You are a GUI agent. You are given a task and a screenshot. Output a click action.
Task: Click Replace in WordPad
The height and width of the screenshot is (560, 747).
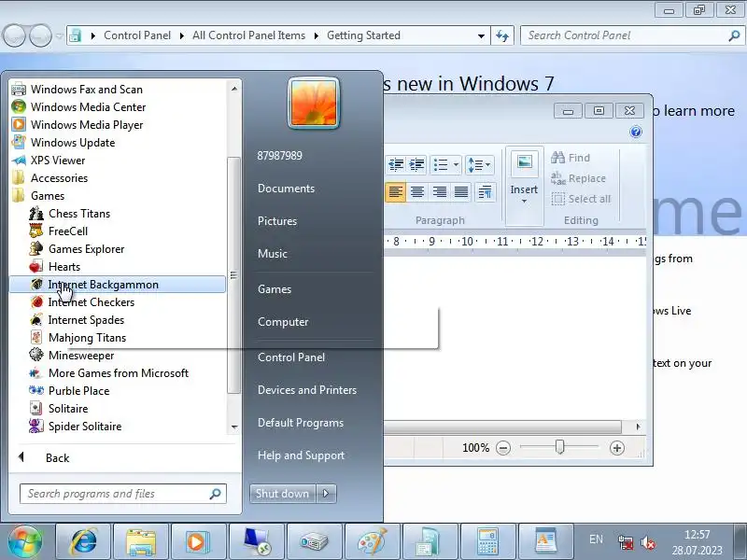point(578,178)
